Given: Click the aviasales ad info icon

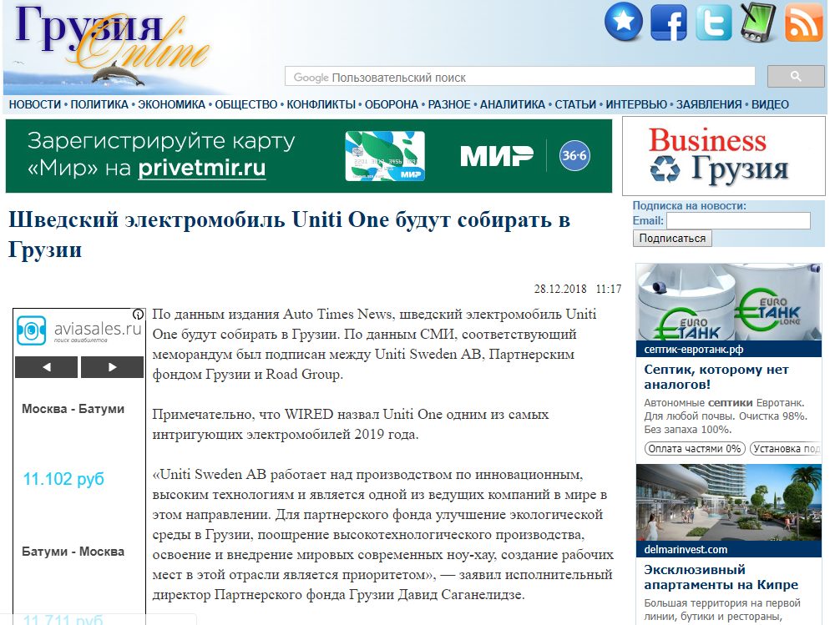Looking at the screenshot, I should tap(139, 315).
